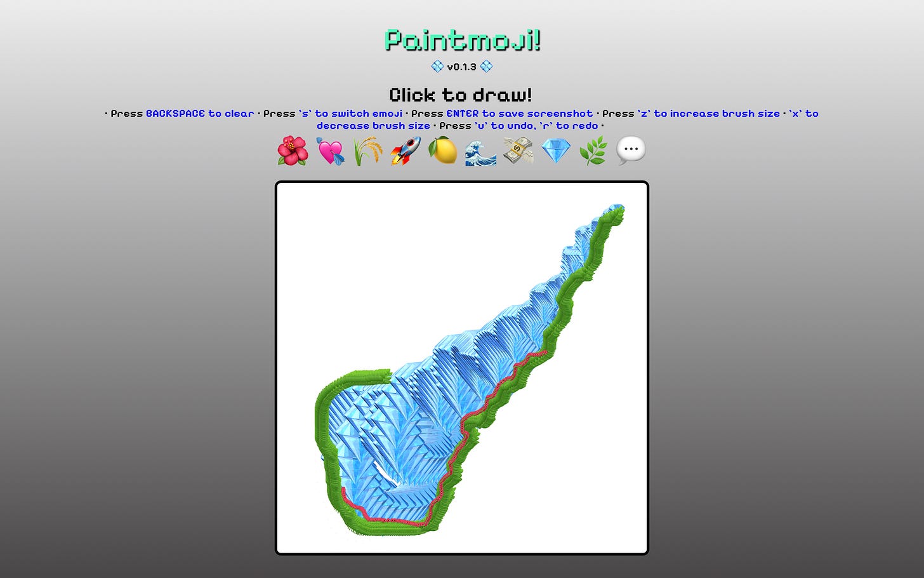
Task: Choose the lemon emoji brush
Action: [x=443, y=151]
